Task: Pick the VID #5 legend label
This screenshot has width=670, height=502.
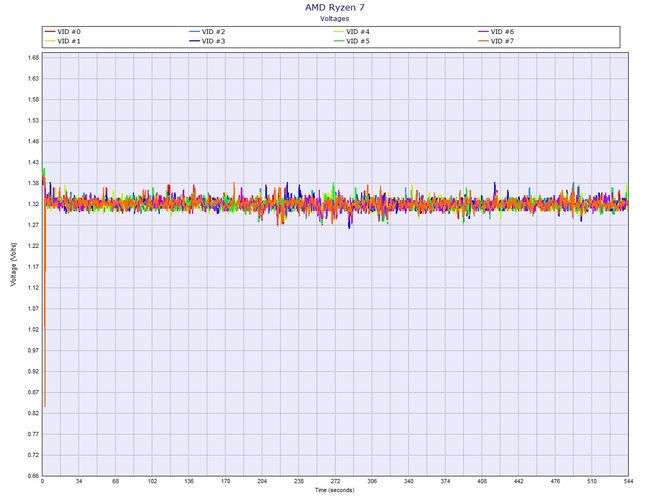Action: click(358, 41)
